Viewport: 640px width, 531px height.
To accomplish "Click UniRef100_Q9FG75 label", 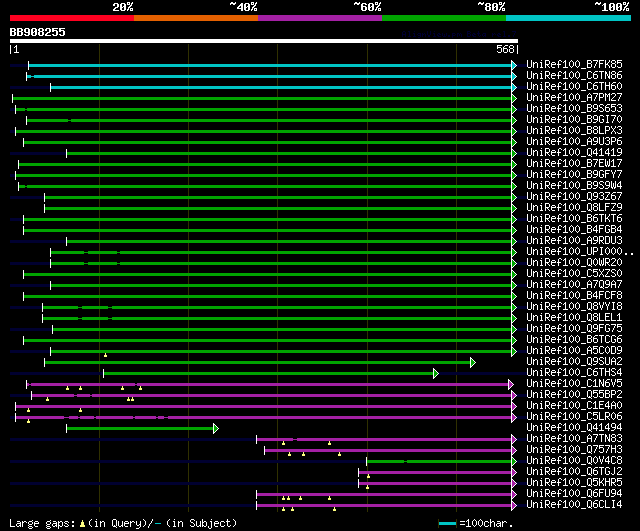I will pos(574,329).
